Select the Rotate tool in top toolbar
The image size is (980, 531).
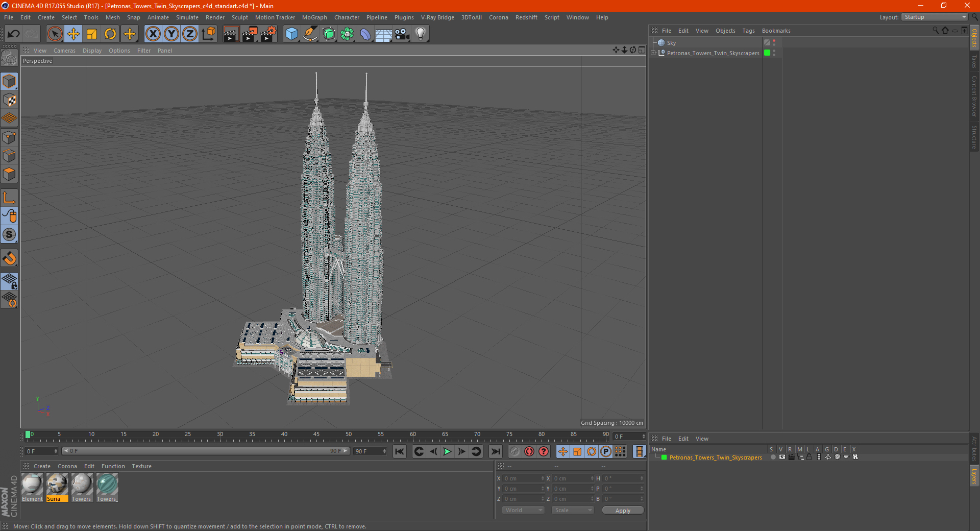click(x=110, y=34)
